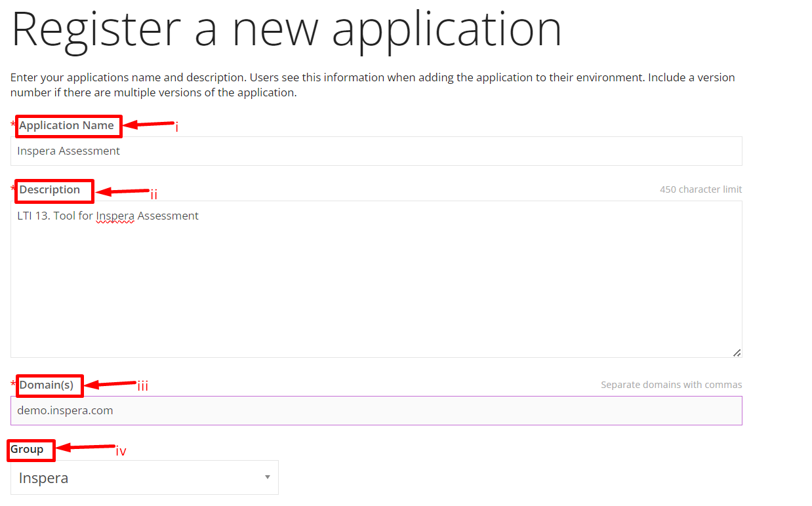The width and height of the screenshot is (812, 506).
Task: Select the Domain(s) input field
Action: coord(376,410)
